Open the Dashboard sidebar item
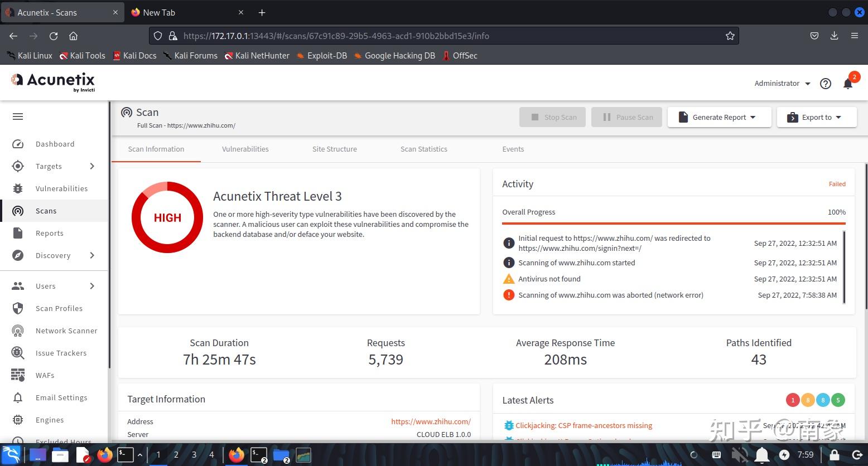868x466 pixels. point(55,144)
